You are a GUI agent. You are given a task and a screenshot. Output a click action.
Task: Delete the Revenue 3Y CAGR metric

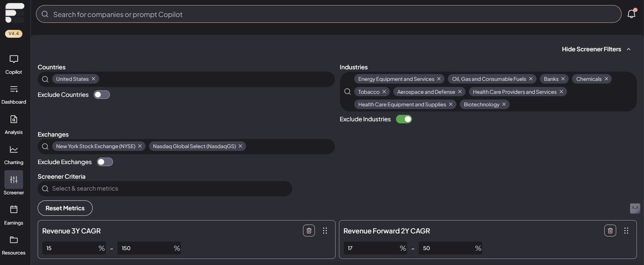tap(309, 231)
